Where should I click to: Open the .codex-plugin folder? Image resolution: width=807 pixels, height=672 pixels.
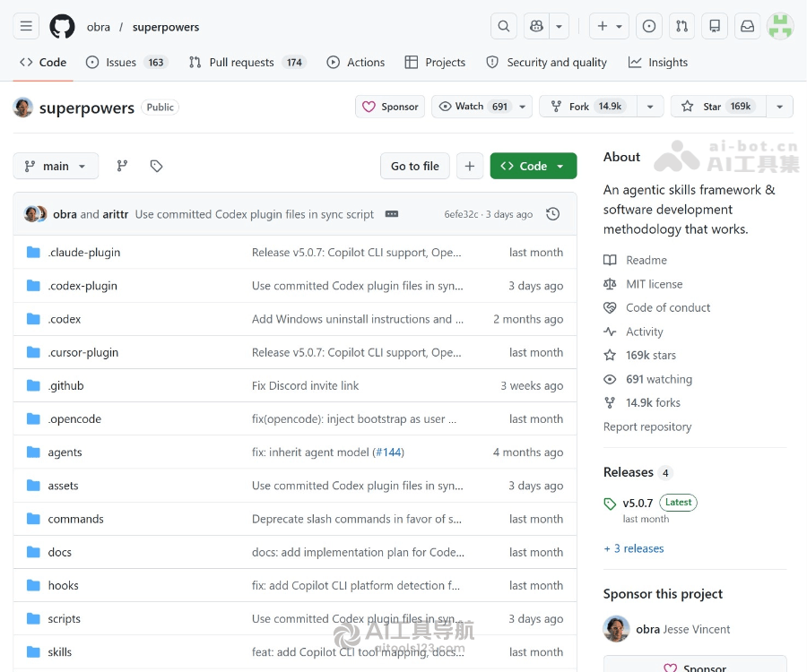tap(82, 286)
